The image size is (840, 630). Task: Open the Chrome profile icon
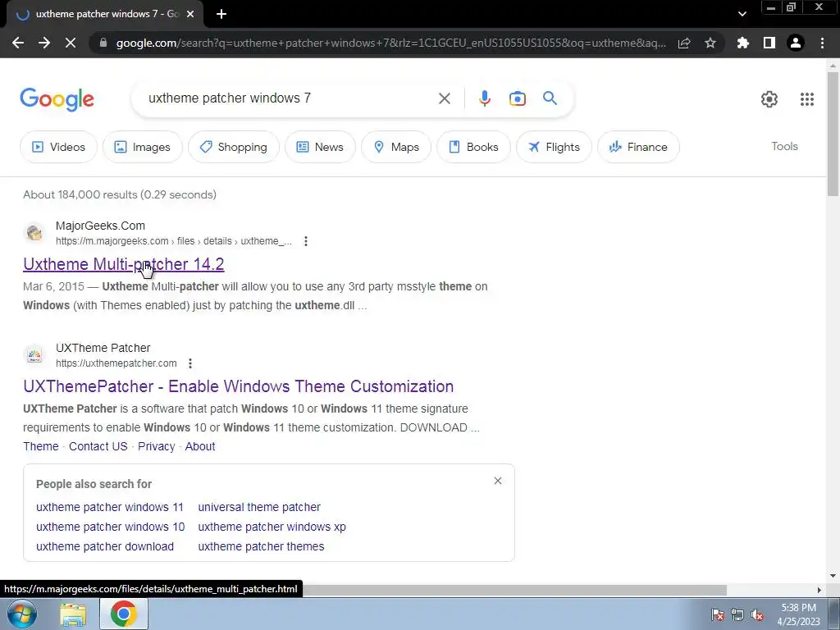[x=796, y=43]
